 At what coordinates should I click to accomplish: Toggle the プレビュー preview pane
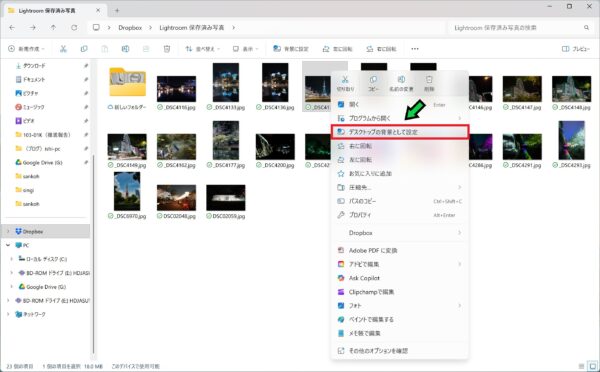tap(576, 49)
